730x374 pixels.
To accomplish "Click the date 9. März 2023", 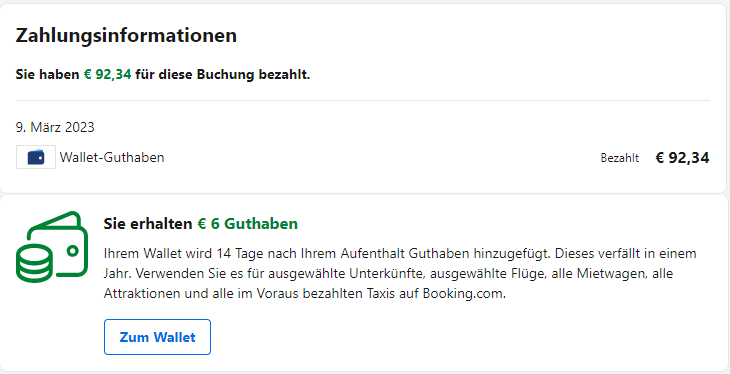I will pyautogui.click(x=55, y=127).
